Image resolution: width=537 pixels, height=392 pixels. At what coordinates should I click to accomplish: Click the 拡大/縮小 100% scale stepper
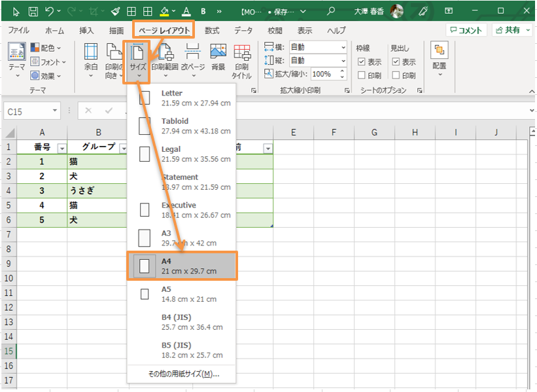[x=342, y=74]
